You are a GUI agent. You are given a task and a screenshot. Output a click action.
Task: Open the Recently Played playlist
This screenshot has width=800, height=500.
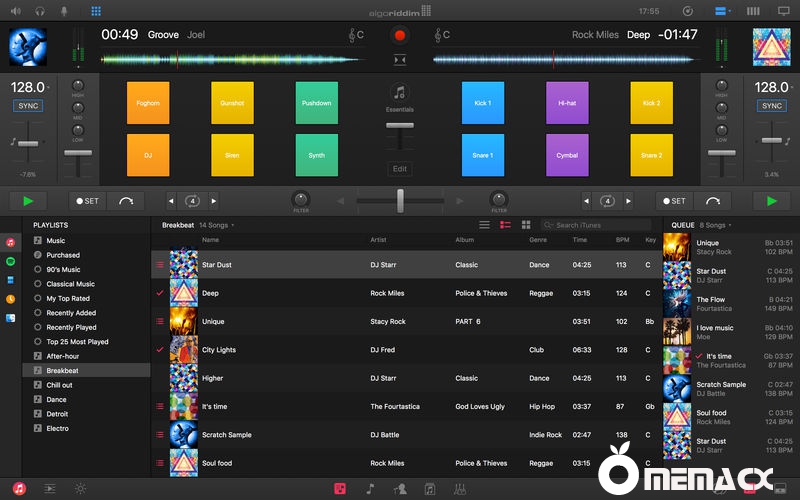pyautogui.click(x=71, y=327)
